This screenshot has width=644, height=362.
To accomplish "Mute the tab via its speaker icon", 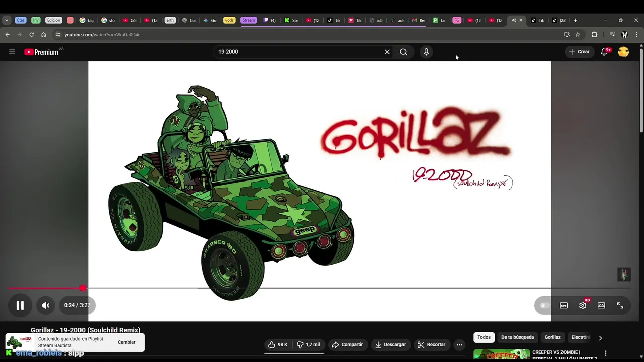I will (x=514, y=20).
